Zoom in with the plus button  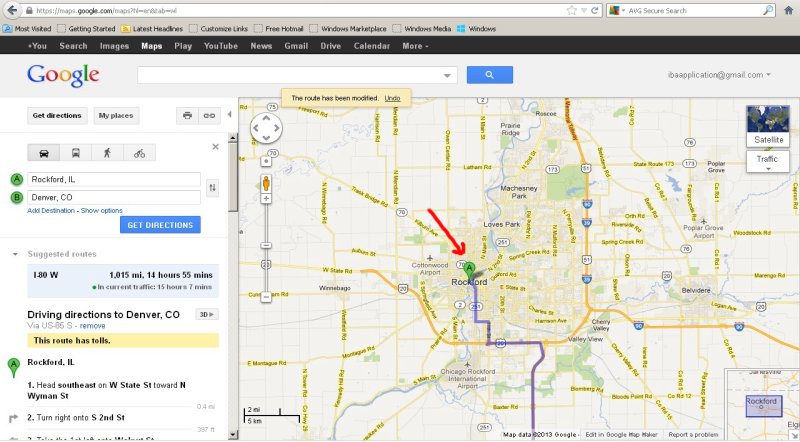[266, 199]
